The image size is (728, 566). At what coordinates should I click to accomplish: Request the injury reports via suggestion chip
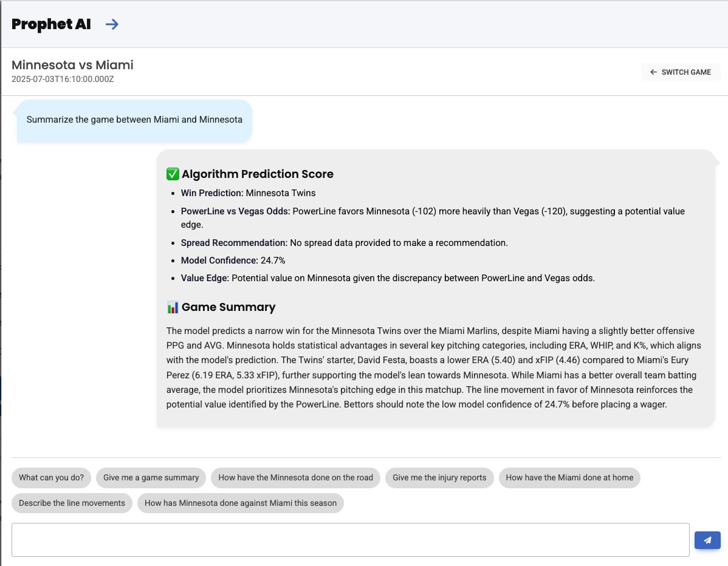coord(439,478)
